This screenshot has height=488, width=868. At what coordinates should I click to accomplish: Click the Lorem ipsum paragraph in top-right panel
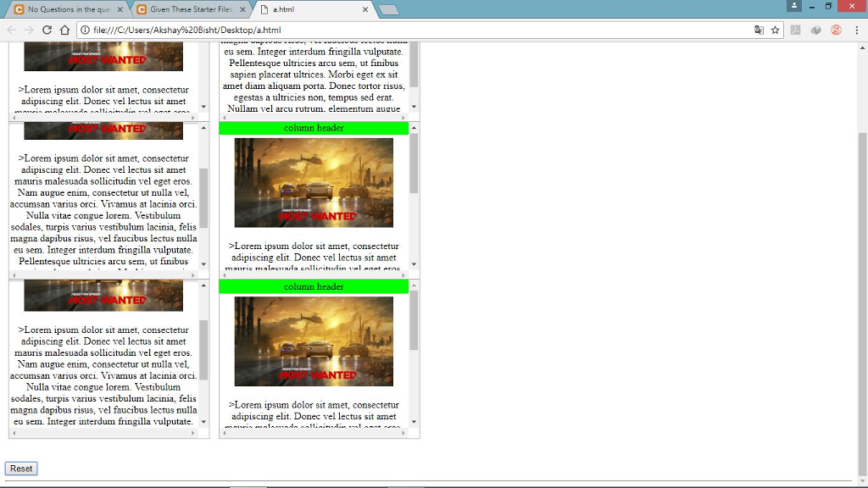[314, 75]
